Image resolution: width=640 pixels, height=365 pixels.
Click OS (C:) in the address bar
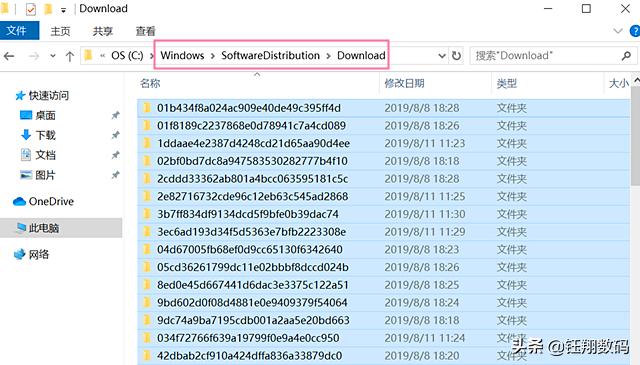127,56
